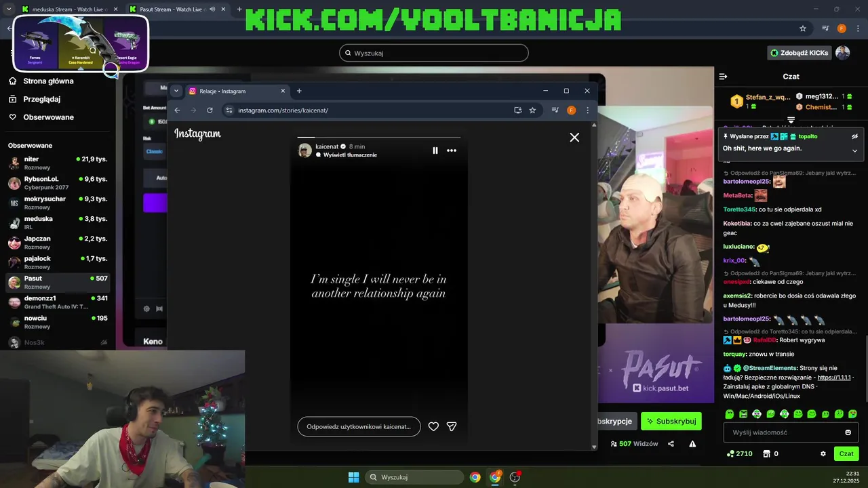Open first Chrome icon on taskbar
This screenshot has width=868, height=488.
click(x=475, y=477)
